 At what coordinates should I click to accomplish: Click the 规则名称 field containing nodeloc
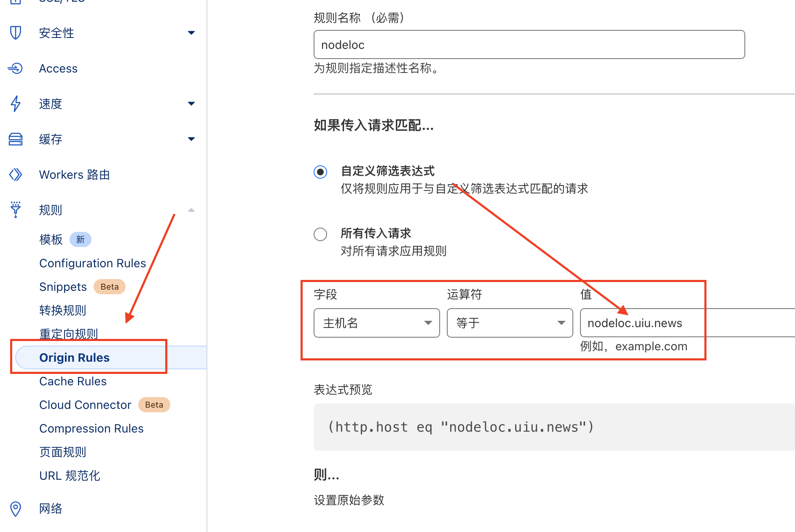tap(529, 45)
